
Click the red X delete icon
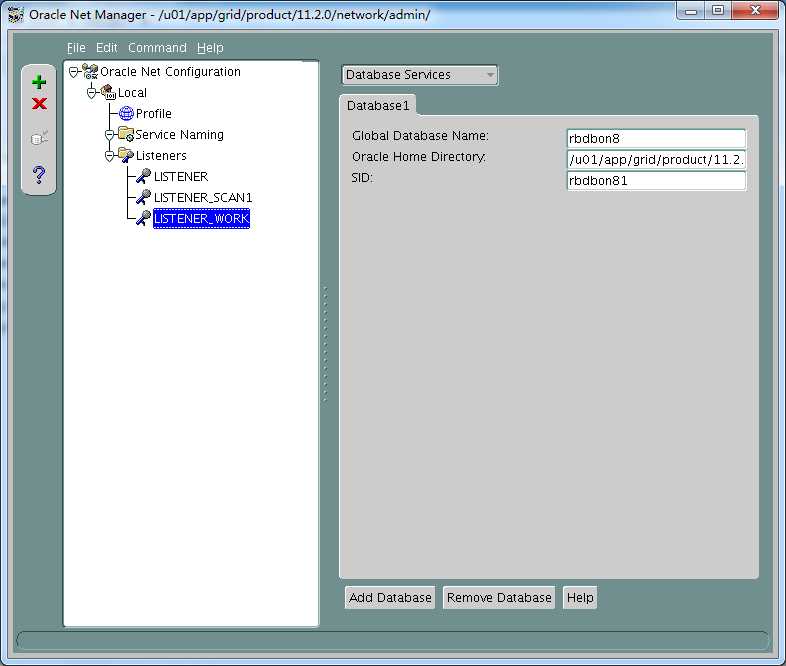[39, 104]
